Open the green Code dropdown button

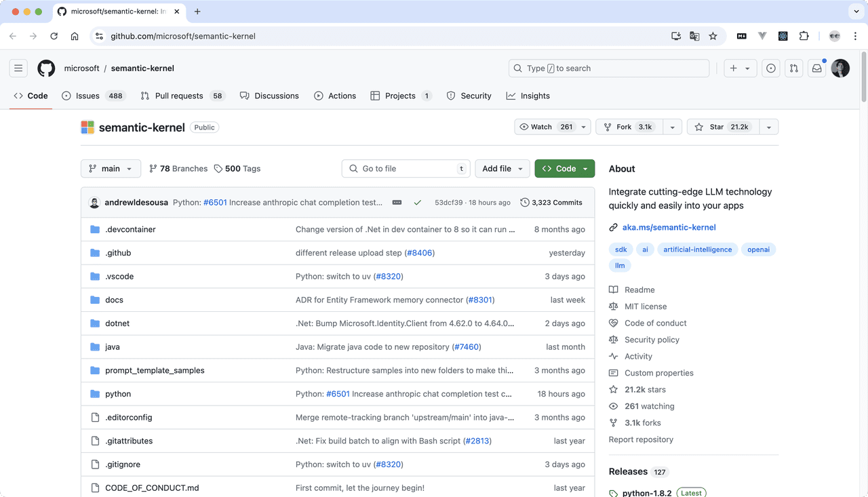point(565,169)
